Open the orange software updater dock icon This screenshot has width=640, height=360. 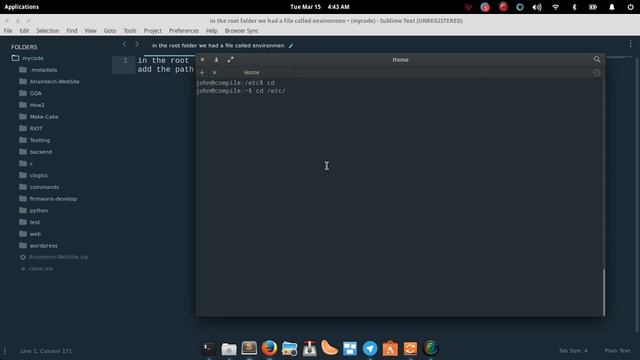pyautogui.click(x=410, y=349)
